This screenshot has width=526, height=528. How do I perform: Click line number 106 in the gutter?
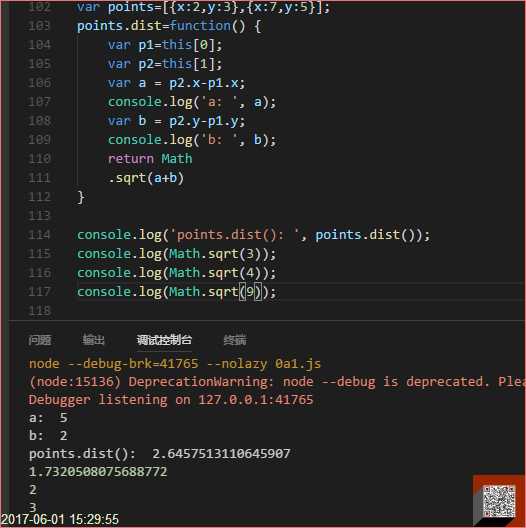[39, 83]
